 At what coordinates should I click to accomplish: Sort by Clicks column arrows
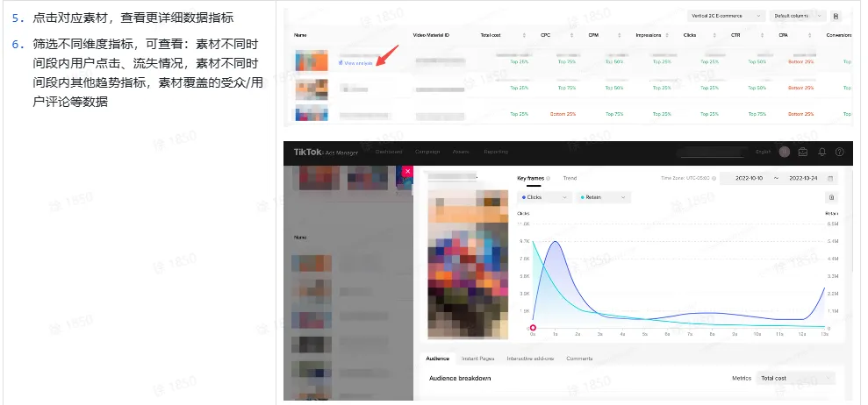tap(714, 35)
